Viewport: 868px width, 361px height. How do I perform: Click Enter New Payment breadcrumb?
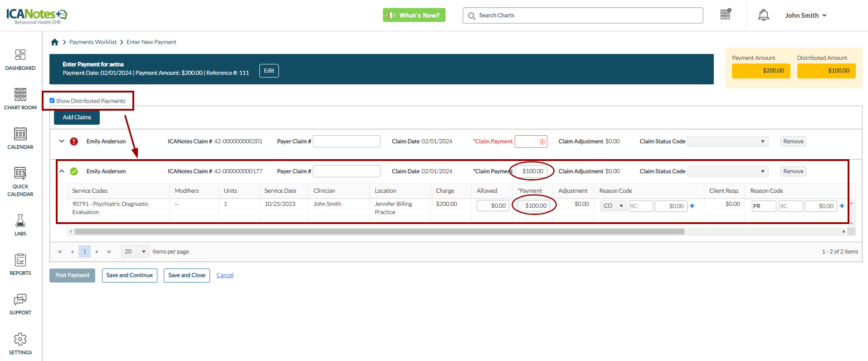pyautogui.click(x=151, y=42)
